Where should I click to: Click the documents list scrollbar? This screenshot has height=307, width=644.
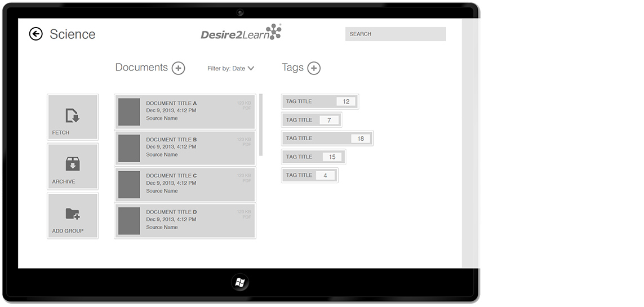[x=260, y=125]
